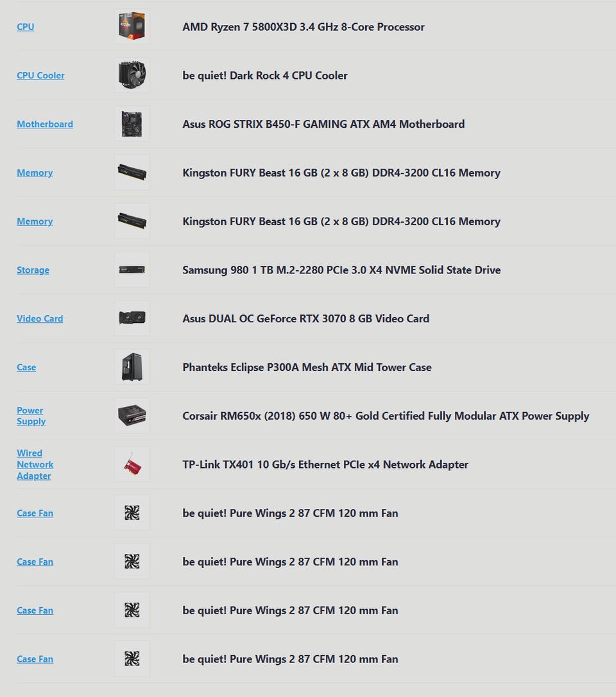Open the CPU category link
The height and width of the screenshot is (697, 616).
[26, 27]
